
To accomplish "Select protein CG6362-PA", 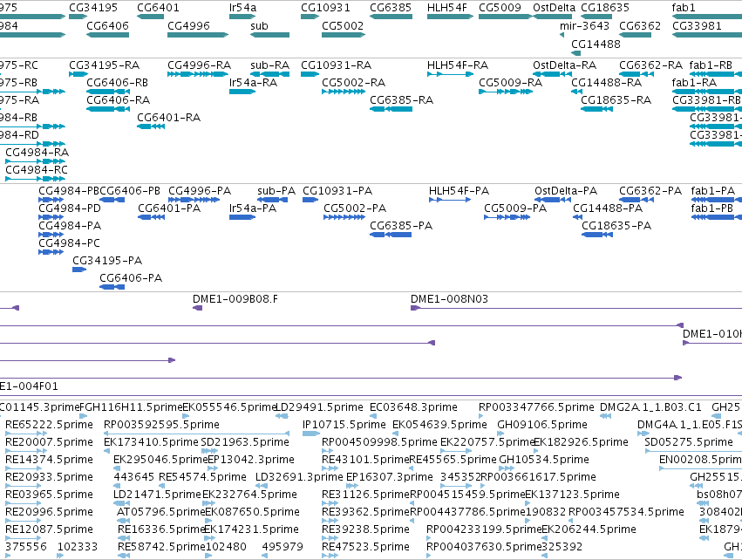I will coord(636,200).
